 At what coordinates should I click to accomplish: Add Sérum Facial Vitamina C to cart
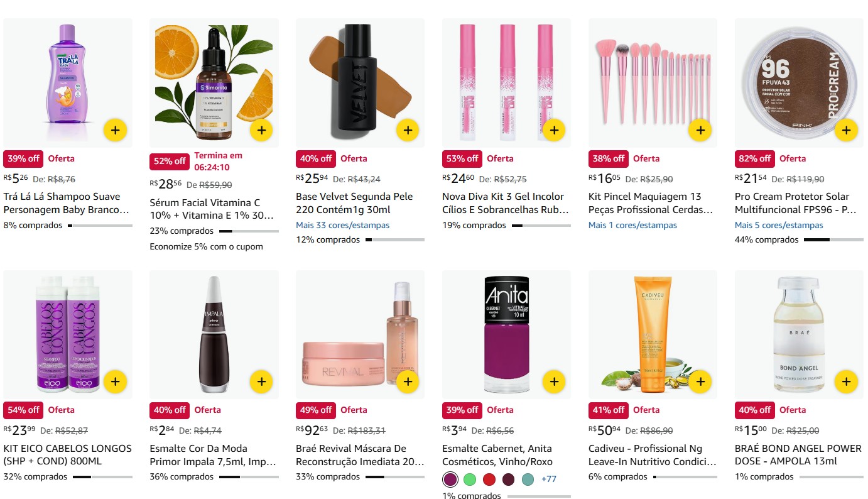point(261,131)
